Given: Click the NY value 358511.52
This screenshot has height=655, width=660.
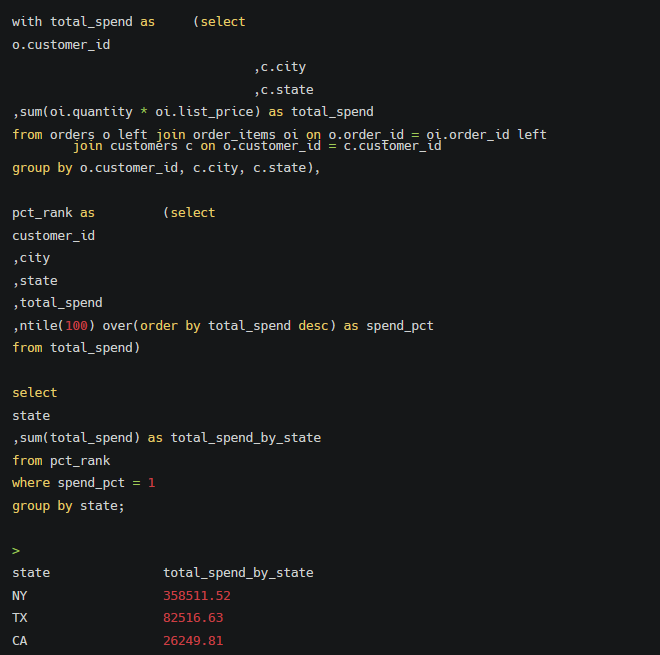Looking at the screenshot, I should point(197,596).
